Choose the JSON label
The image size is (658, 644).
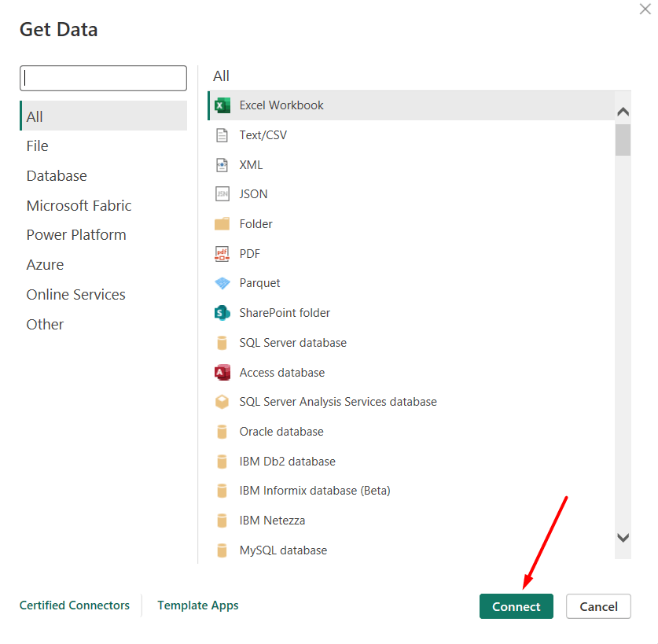click(253, 194)
